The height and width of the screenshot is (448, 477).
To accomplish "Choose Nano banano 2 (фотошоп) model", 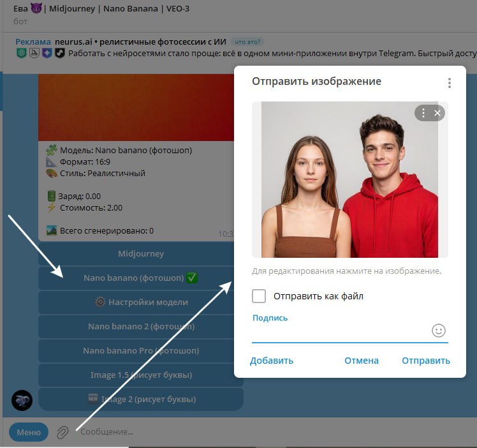I will tap(140, 326).
